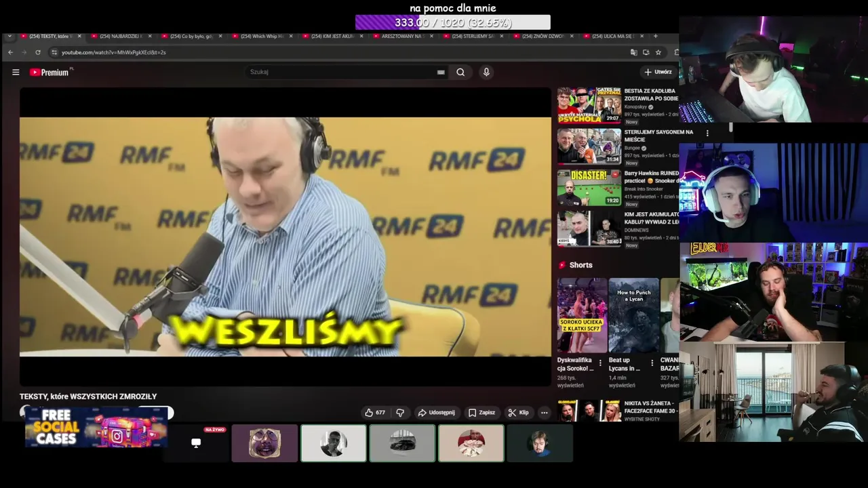The image size is (868, 488).
Task: Open 'BESTIA ZE KADŁUBA' recommended video thumbnail
Action: pos(589,105)
